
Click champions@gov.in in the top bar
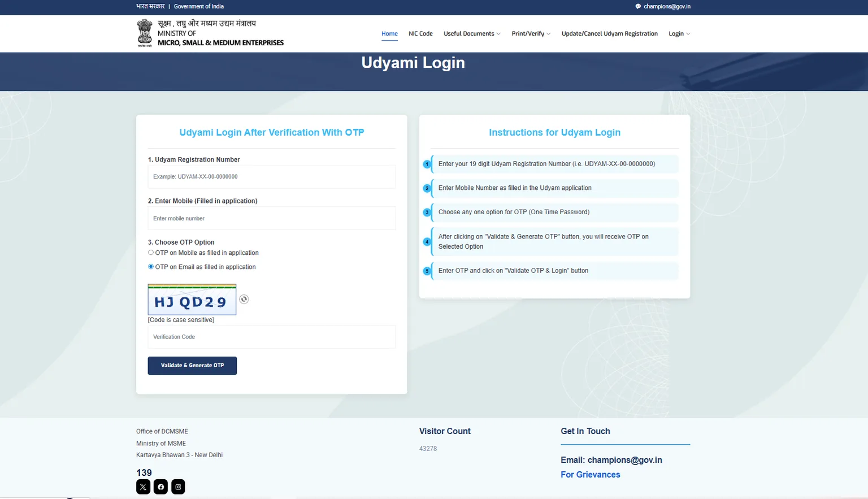[x=667, y=7]
